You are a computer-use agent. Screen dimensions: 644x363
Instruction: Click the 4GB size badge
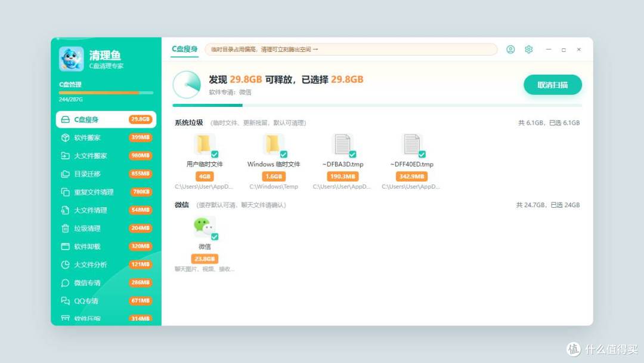tap(204, 176)
